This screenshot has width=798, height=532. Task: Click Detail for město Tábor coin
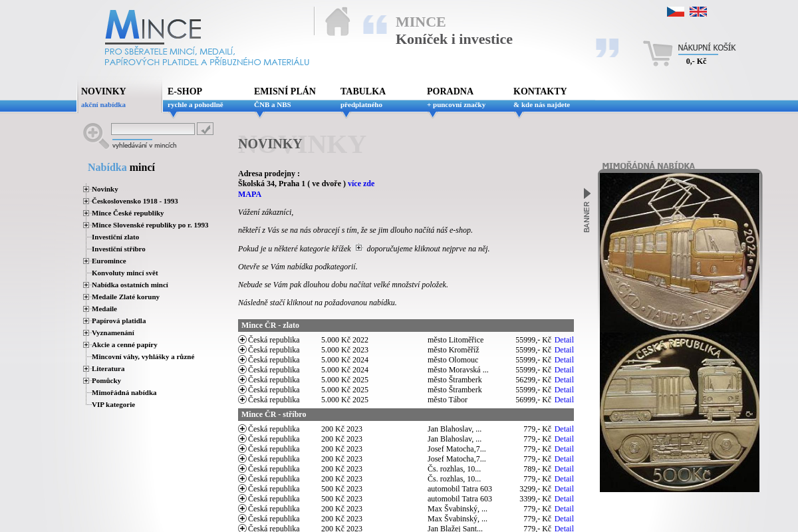[x=564, y=400]
